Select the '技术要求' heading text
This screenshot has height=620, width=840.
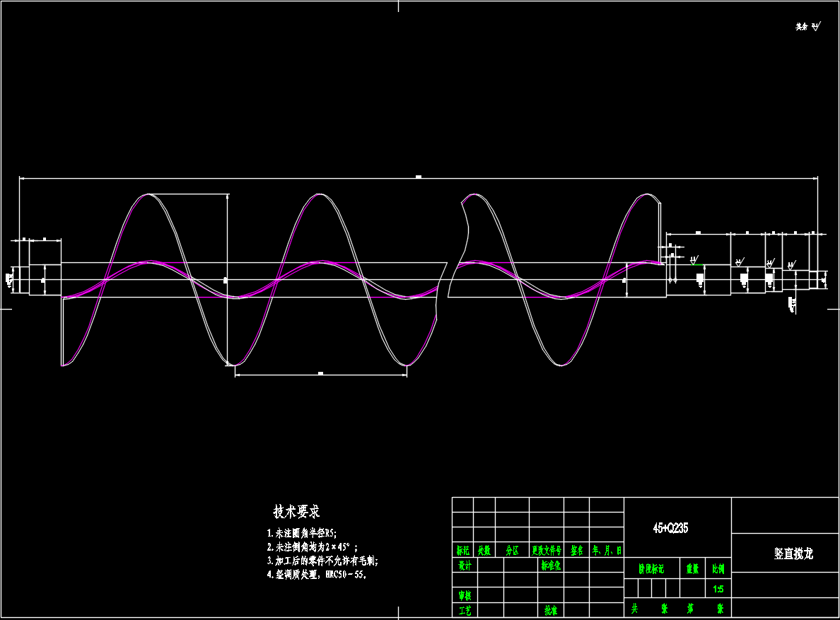(x=296, y=511)
